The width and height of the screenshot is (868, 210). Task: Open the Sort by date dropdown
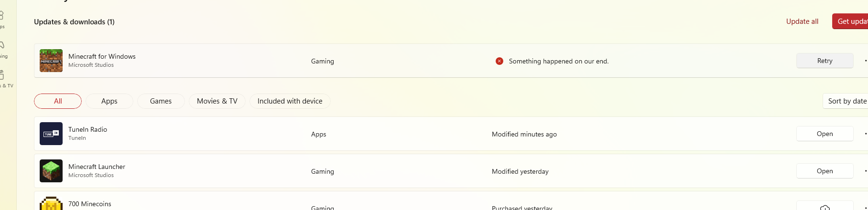click(x=846, y=101)
